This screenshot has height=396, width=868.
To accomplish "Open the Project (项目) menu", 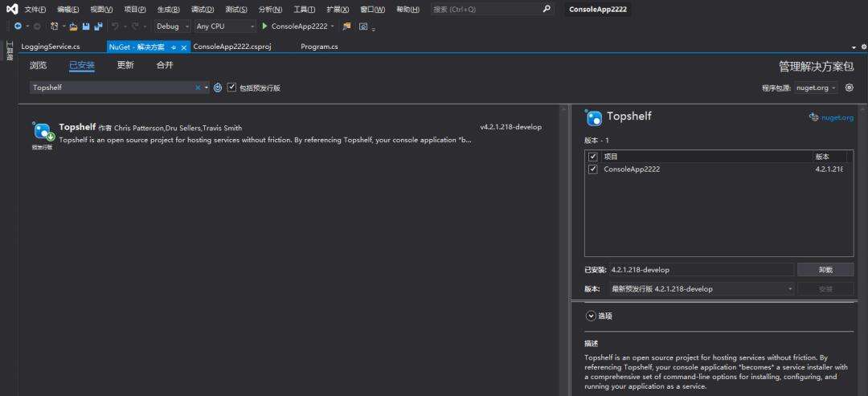I will 134,10.
